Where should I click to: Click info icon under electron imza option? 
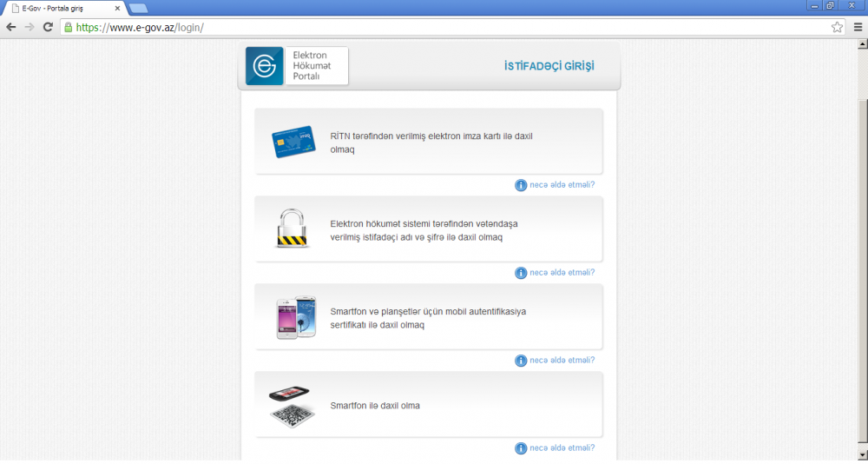520,185
